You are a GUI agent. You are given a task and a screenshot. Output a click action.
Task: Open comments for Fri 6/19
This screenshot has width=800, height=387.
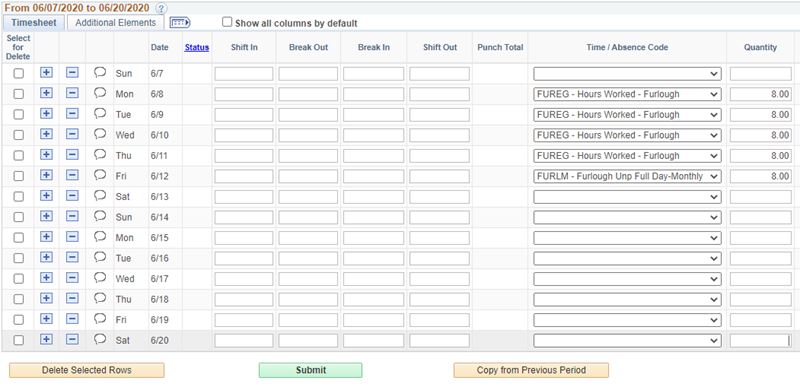[x=100, y=319]
